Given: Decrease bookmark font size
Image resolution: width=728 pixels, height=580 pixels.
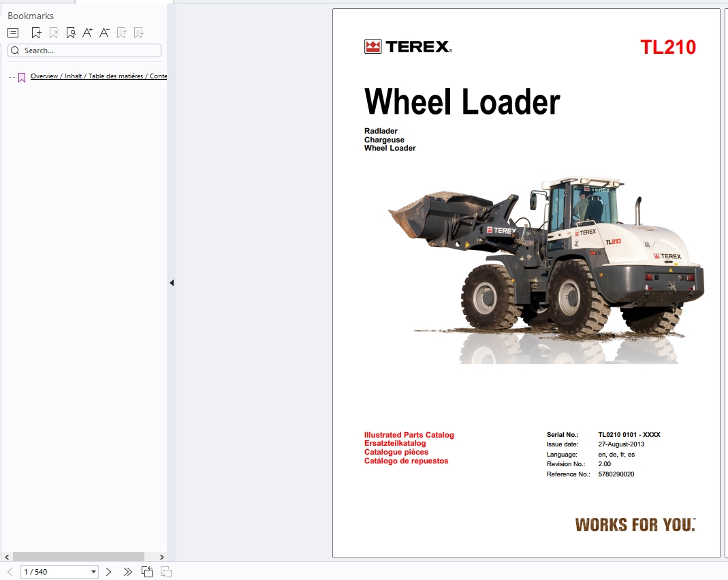Looking at the screenshot, I should (x=104, y=33).
